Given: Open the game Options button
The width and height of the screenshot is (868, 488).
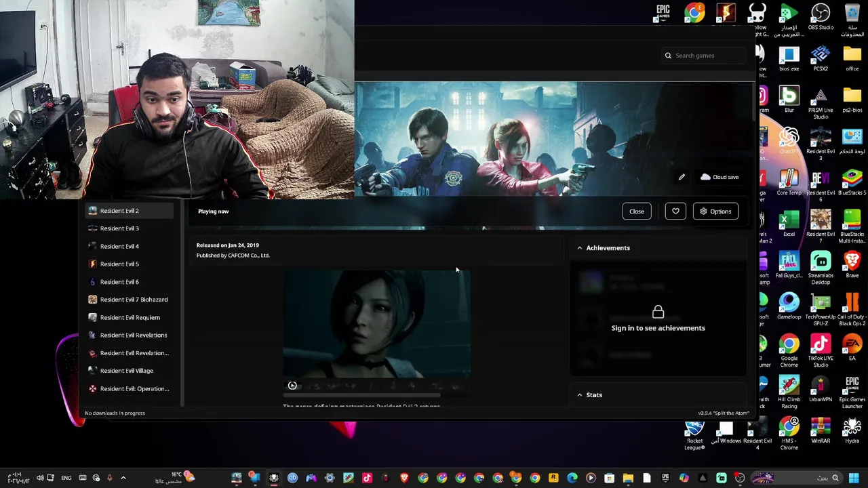Looking at the screenshot, I should [715, 211].
